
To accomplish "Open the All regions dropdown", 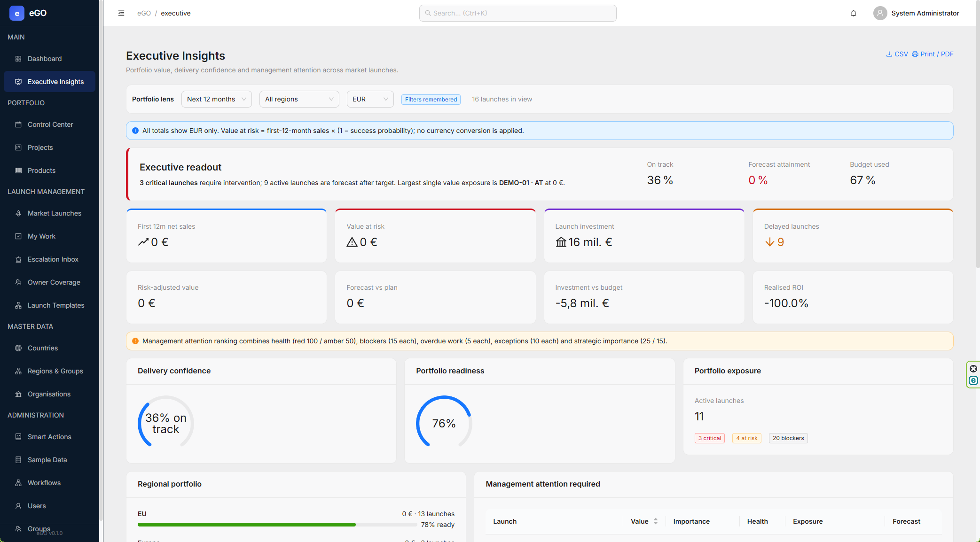I will click(x=299, y=99).
